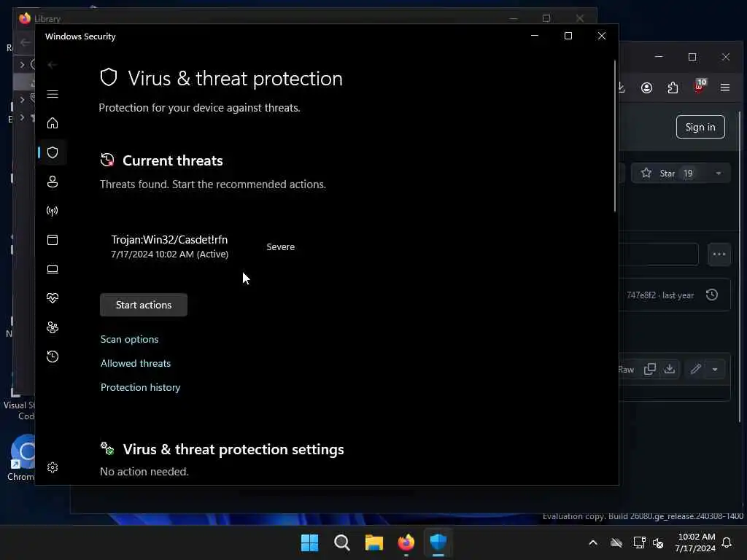
Task: Click Virus & threat protection settings heading
Action: tap(233, 449)
